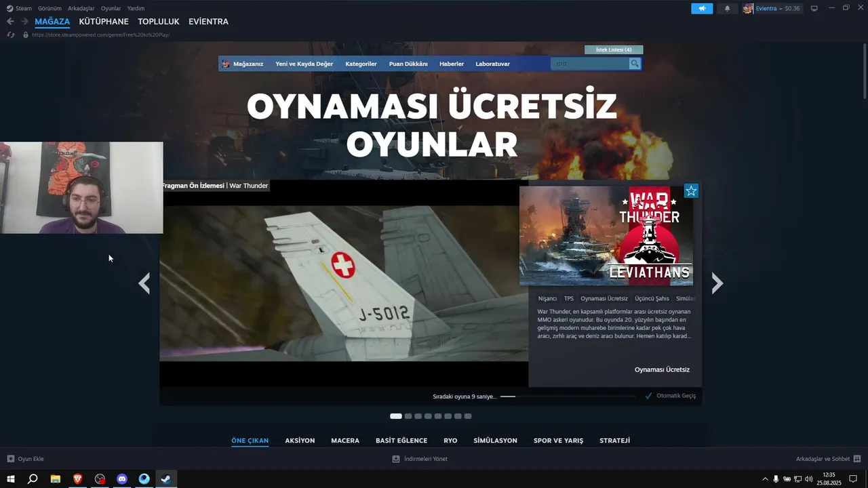Viewport: 868px width, 488px height.
Task: Click the search magnifier button
Action: click(x=635, y=64)
